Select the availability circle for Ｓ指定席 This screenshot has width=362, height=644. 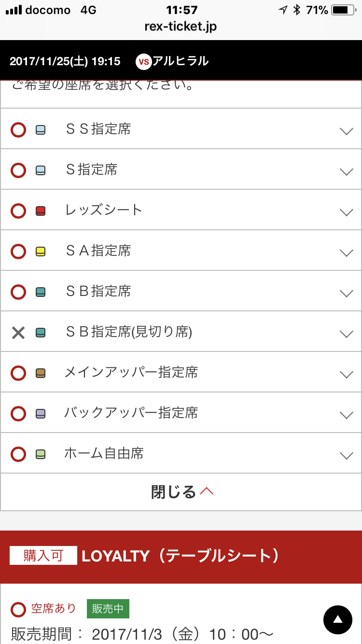click(x=18, y=170)
